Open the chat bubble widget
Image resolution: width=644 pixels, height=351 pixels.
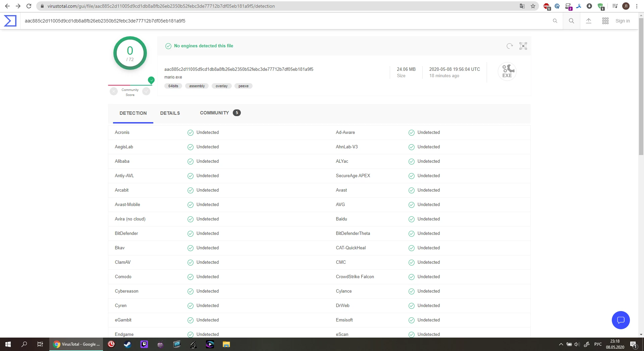621,320
